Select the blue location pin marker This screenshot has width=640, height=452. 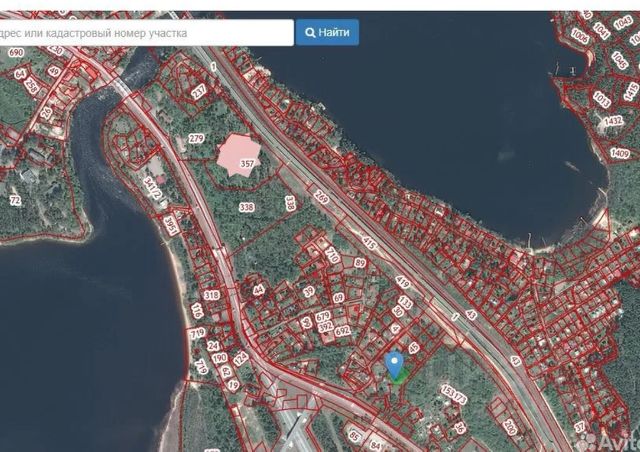pyautogui.click(x=394, y=365)
